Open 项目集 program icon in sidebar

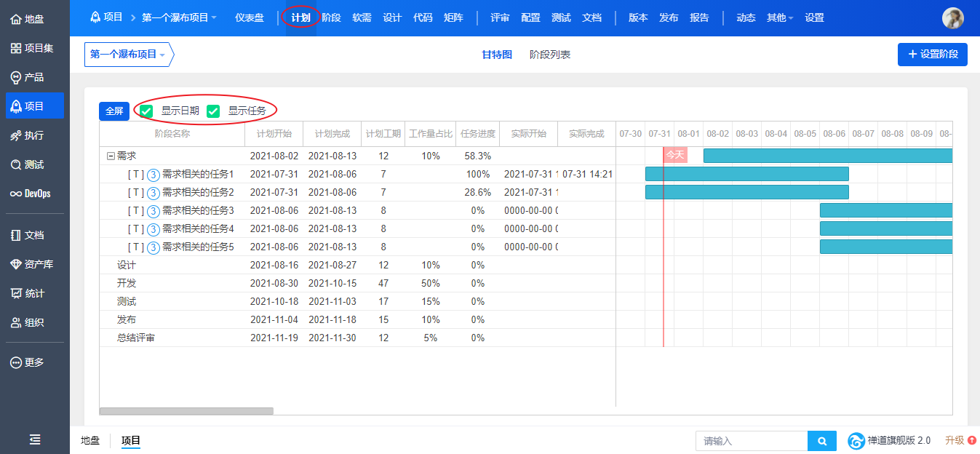point(16,48)
